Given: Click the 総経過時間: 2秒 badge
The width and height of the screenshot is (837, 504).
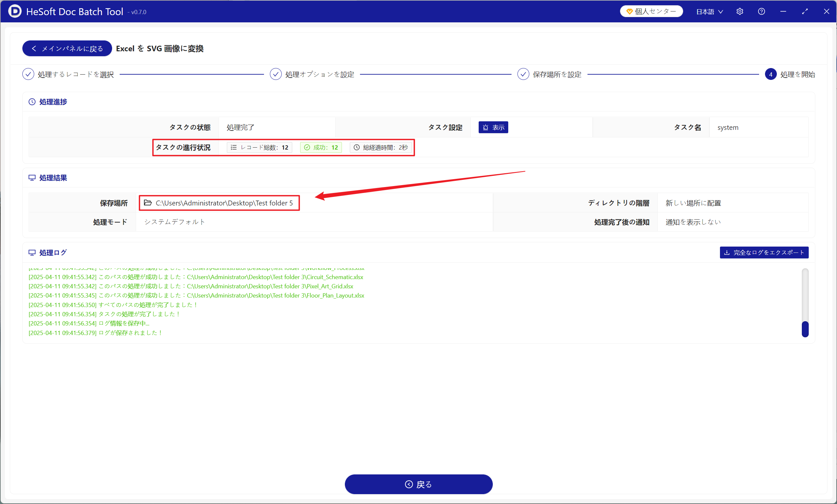Looking at the screenshot, I should tap(381, 147).
